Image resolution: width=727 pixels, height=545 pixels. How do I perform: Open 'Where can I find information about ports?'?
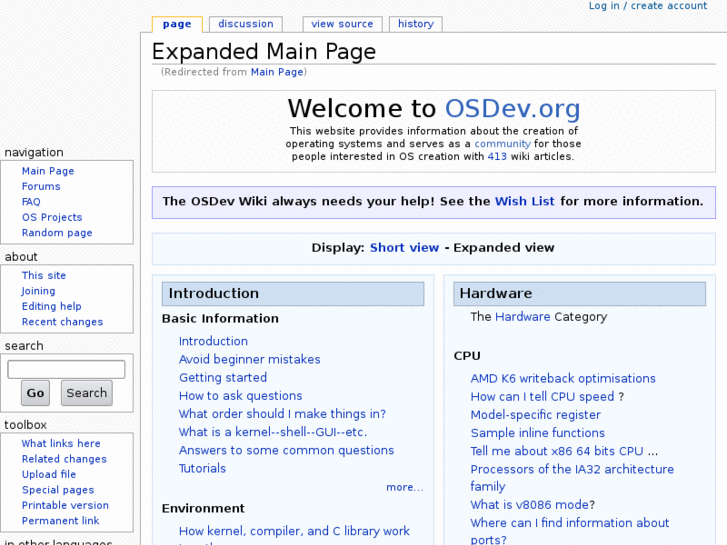(570, 531)
